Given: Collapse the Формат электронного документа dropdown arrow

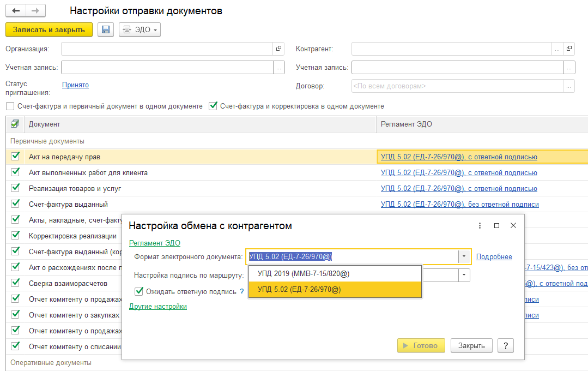Looking at the screenshot, I should click(x=464, y=256).
